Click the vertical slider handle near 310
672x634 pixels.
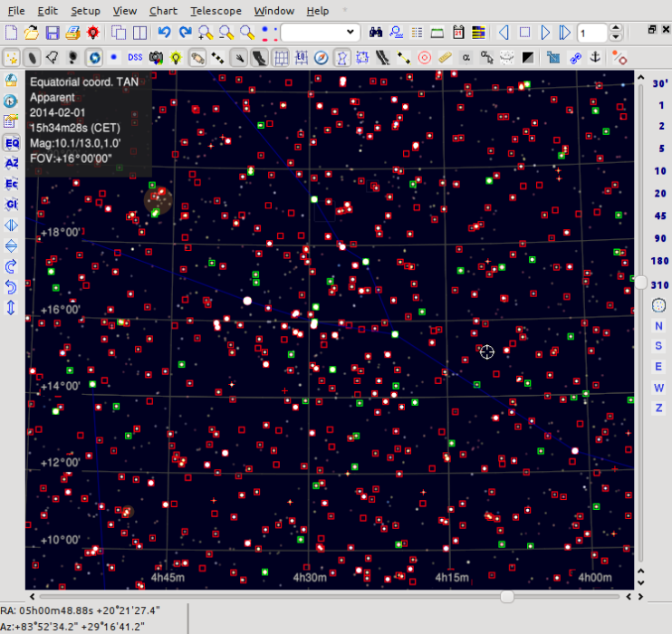(640, 283)
